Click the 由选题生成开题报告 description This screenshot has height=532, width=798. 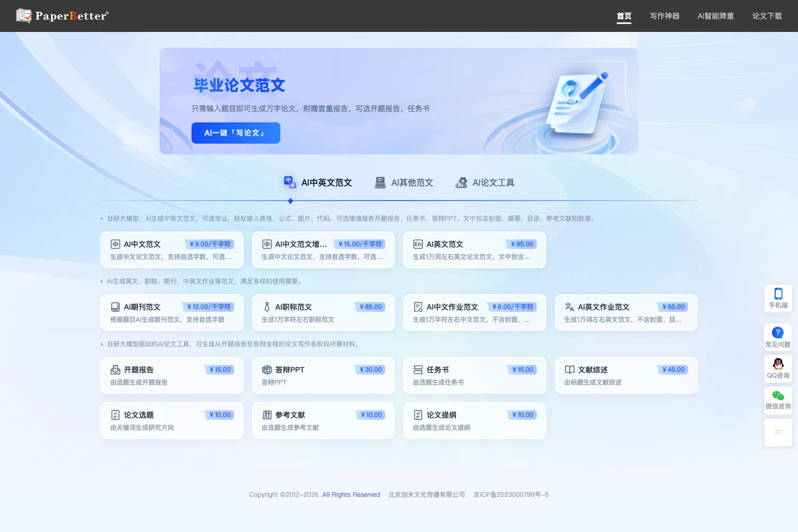(139, 383)
